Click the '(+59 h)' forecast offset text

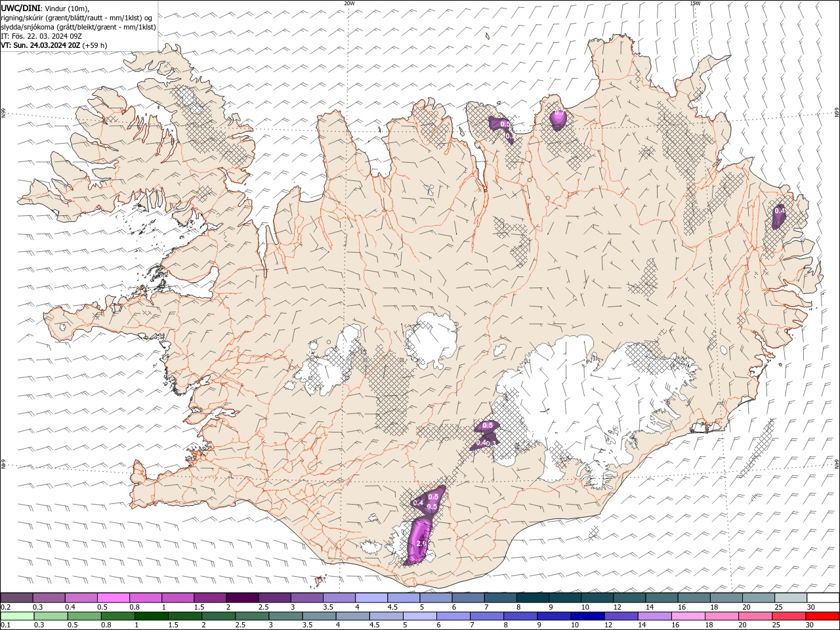tap(94, 45)
